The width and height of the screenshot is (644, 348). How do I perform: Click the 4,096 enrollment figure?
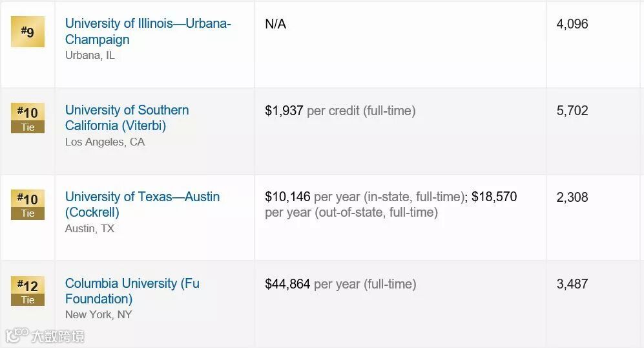coord(572,24)
